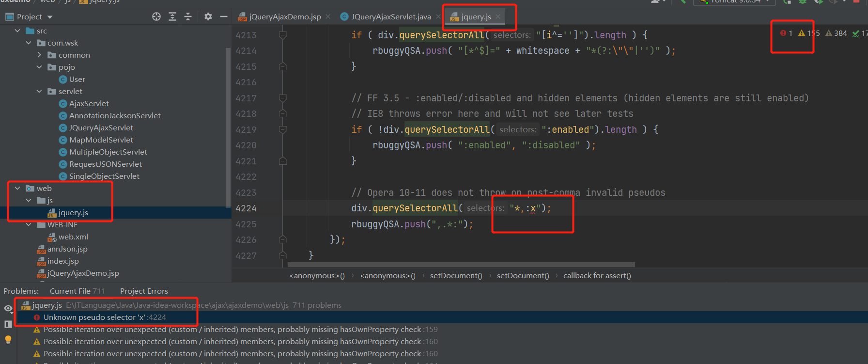Select the jquery.js editor tab

[476, 16]
